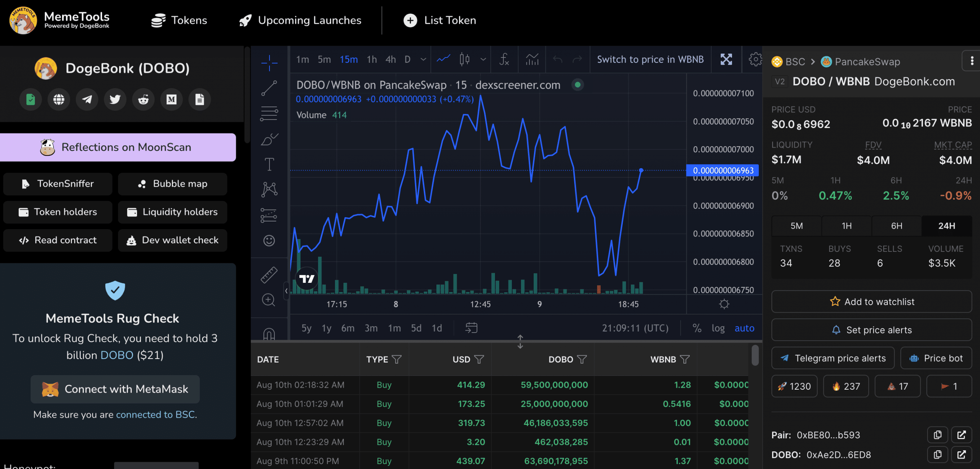
Task: Select the 6H stats tab
Action: 897,226
